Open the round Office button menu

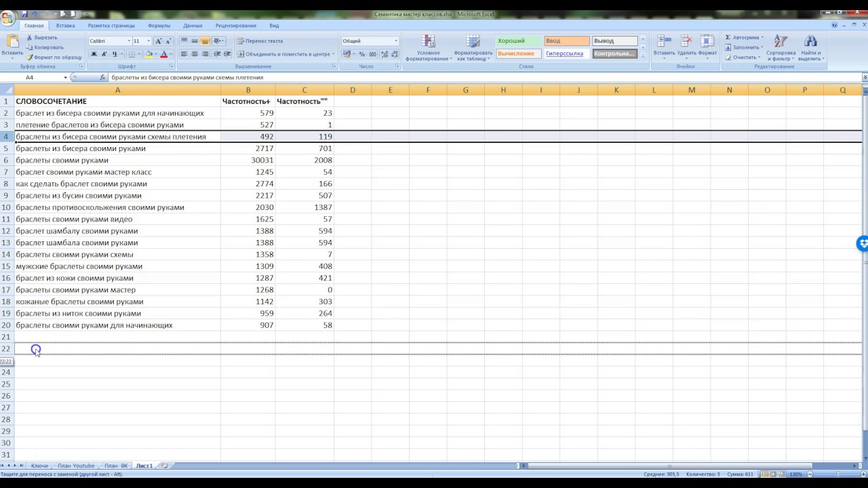(8, 18)
